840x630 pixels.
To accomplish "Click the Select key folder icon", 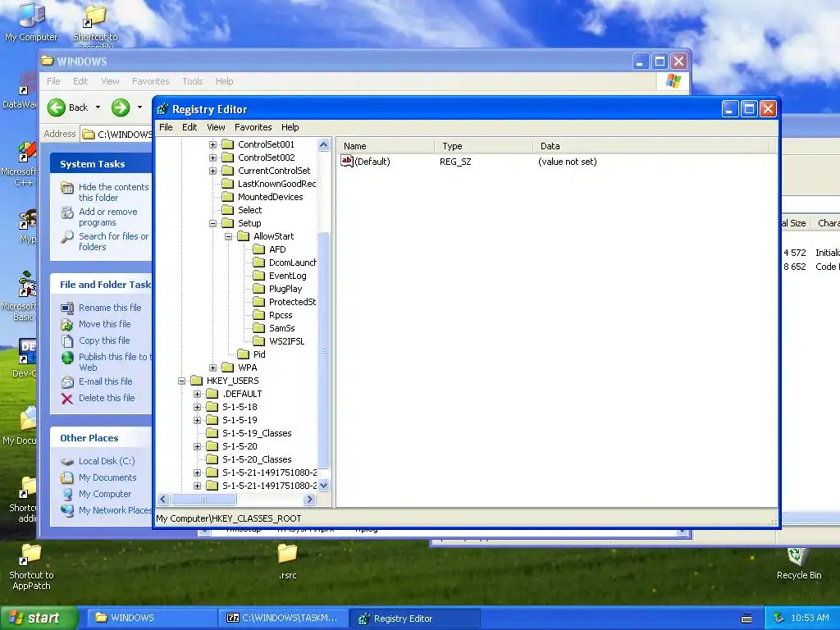I will [x=228, y=210].
